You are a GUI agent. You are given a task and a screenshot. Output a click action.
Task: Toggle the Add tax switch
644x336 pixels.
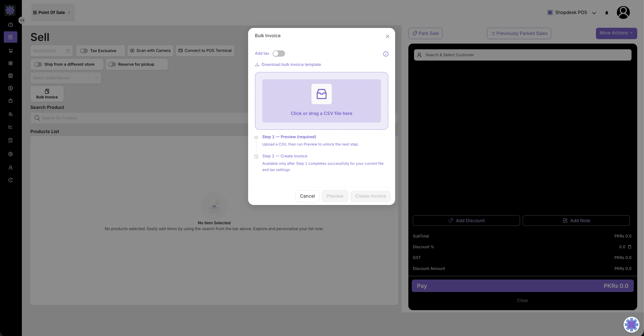click(279, 53)
